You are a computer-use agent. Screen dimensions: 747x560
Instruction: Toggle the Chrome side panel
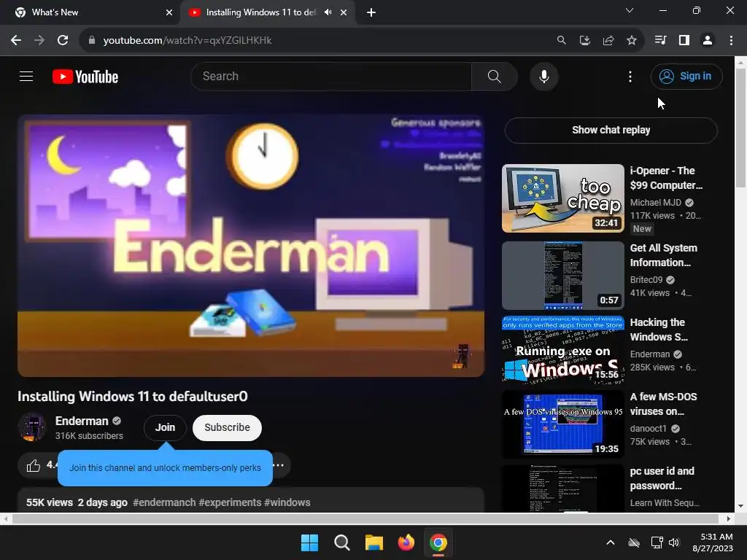click(684, 41)
